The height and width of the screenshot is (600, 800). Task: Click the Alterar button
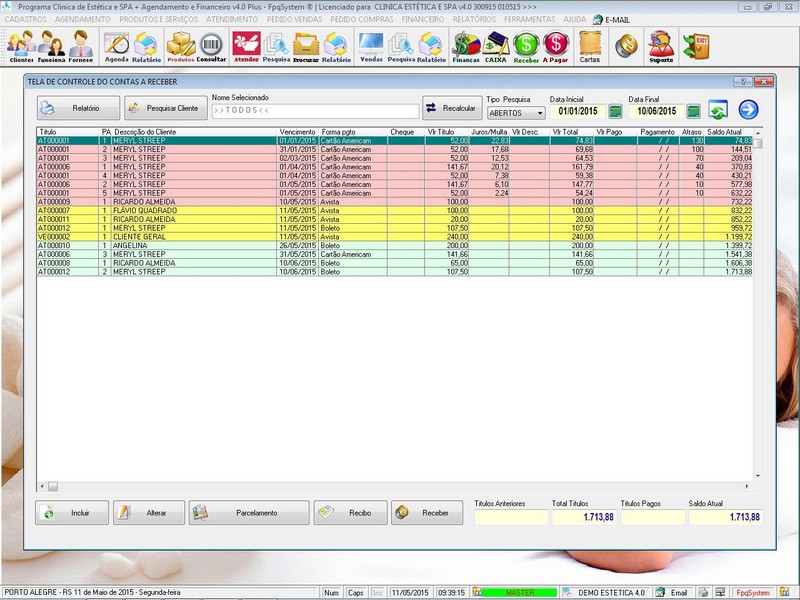pyautogui.click(x=149, y=513)
